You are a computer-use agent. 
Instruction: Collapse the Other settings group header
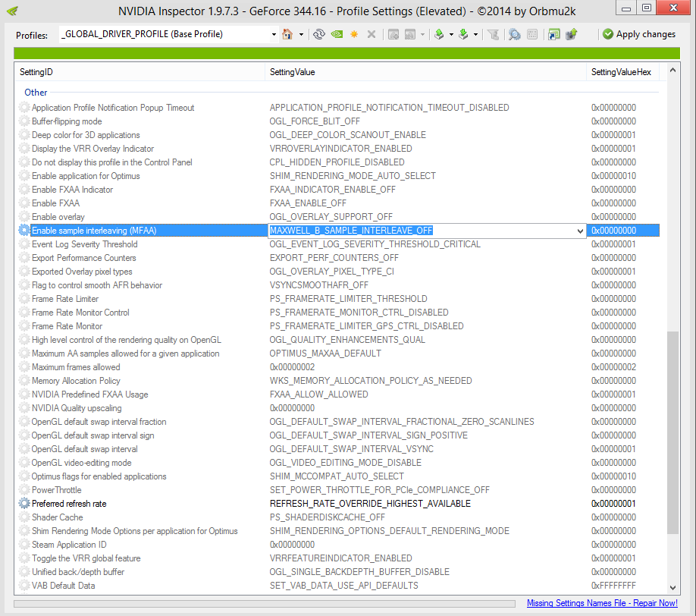(36, 93)
